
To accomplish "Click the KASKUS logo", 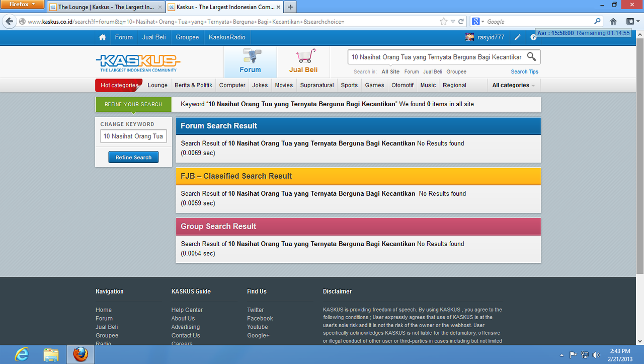I will pyautogui.click(x=138, y=63).
